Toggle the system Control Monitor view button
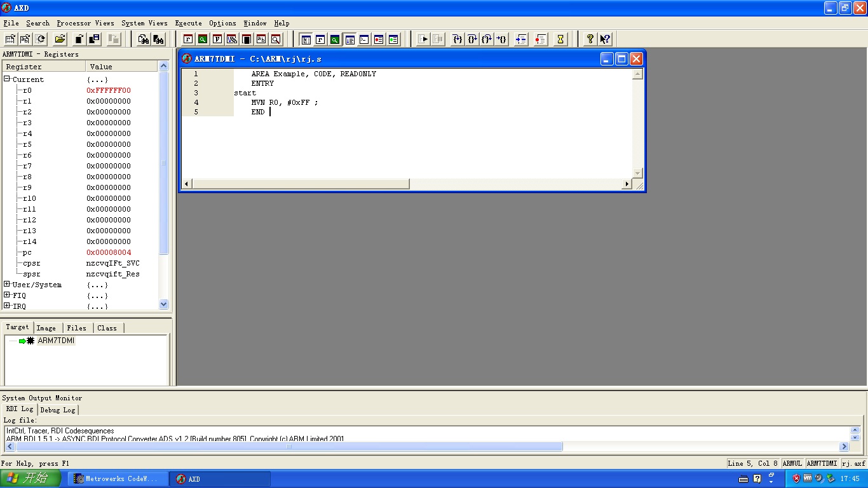The width and height of the screenshot is (868, 488). coord(306,39)
